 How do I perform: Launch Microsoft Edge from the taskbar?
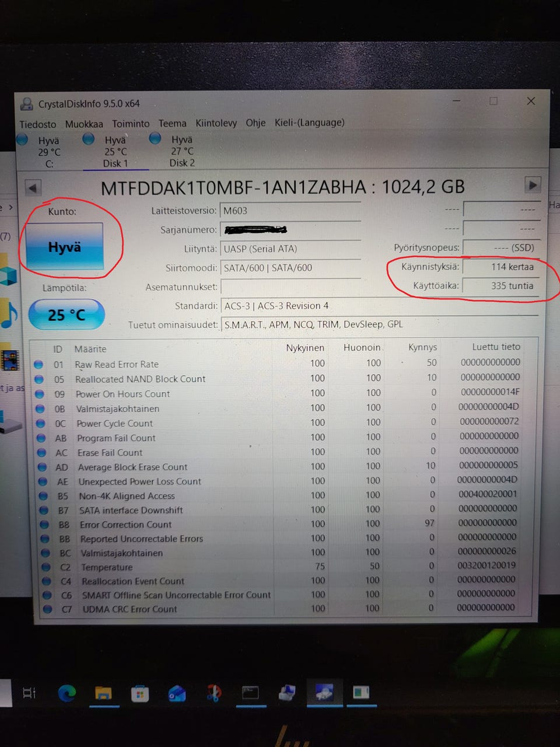click(67, 693)
